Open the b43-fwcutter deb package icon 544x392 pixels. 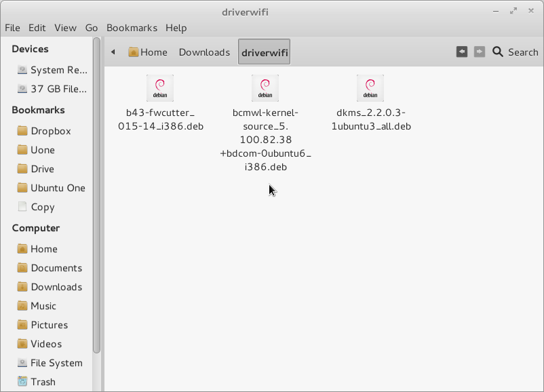point(160,87)
